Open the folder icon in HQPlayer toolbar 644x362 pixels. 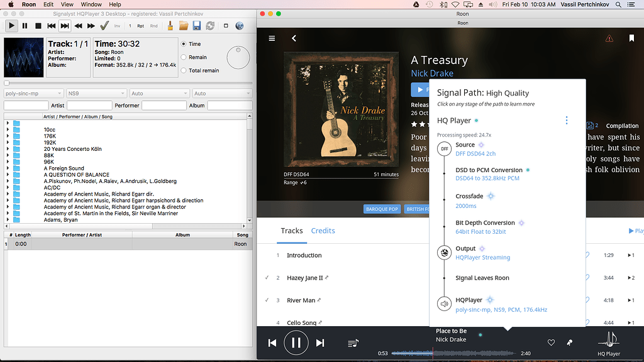tap(184, 26)
